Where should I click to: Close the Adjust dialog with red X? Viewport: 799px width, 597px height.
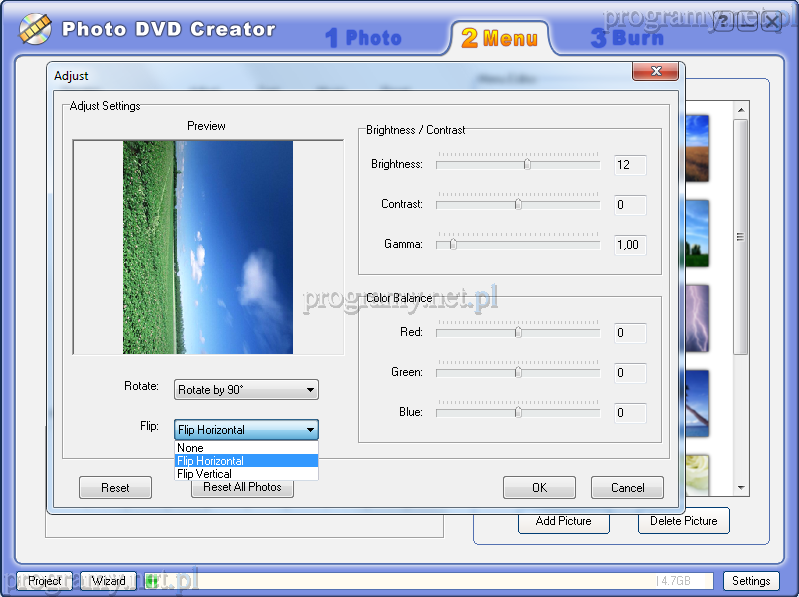point(656,72)
